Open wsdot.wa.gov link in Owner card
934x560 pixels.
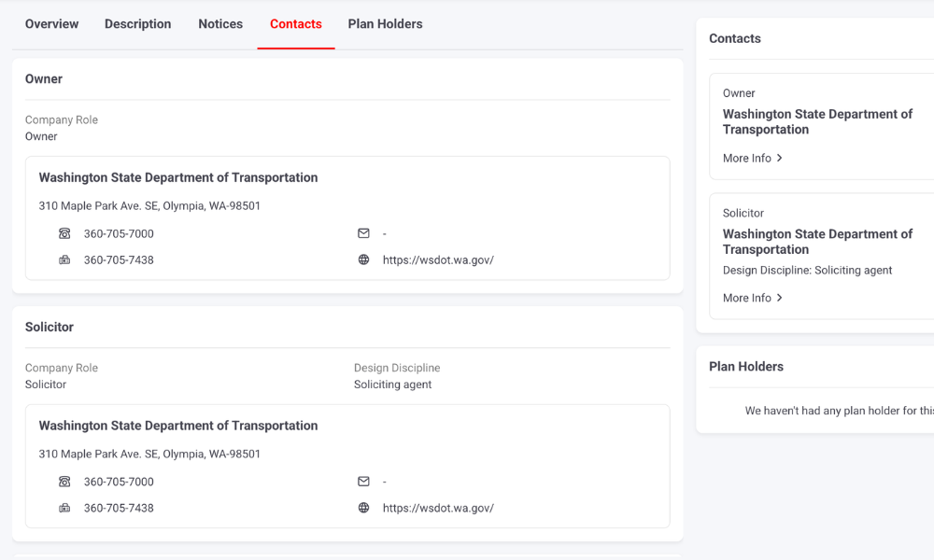click(438, 260)
